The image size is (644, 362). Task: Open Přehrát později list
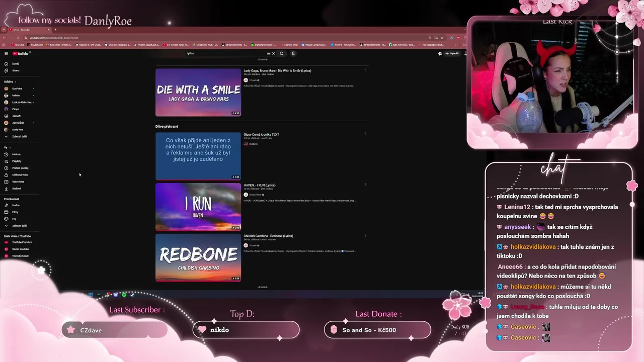click(20, 168)
